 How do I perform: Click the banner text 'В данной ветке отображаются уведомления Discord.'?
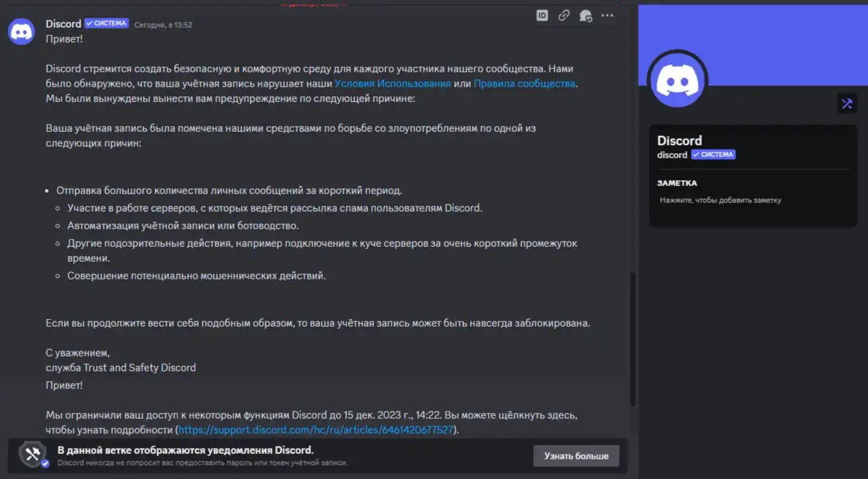185,450
